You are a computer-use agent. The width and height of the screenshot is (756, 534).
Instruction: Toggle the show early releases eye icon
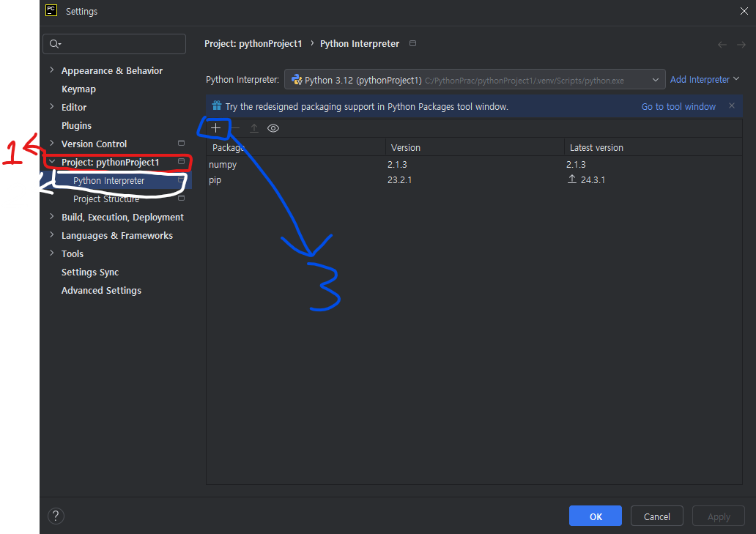pyautogui.click(x=273, y=127)
